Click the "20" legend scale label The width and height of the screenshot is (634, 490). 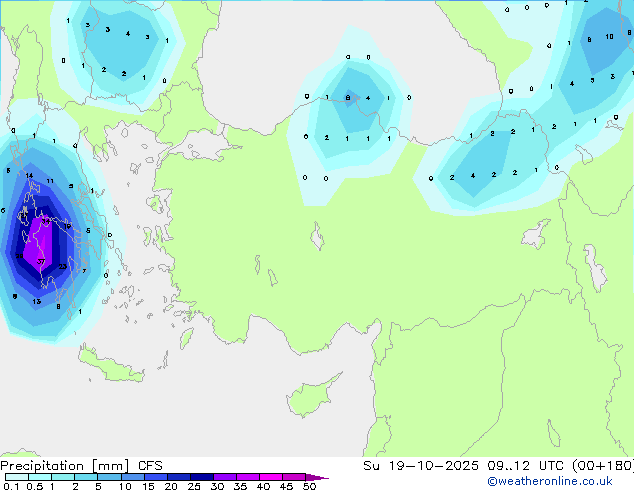(171, 486)
